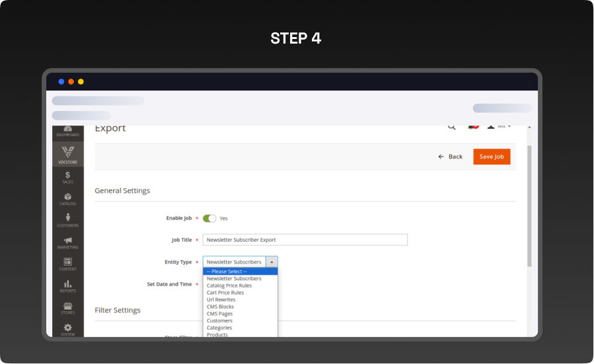Image resolution: width=594 pixels, height=364 pixels.
Task: Go Back using the Back link
Action: click(450, 157)
